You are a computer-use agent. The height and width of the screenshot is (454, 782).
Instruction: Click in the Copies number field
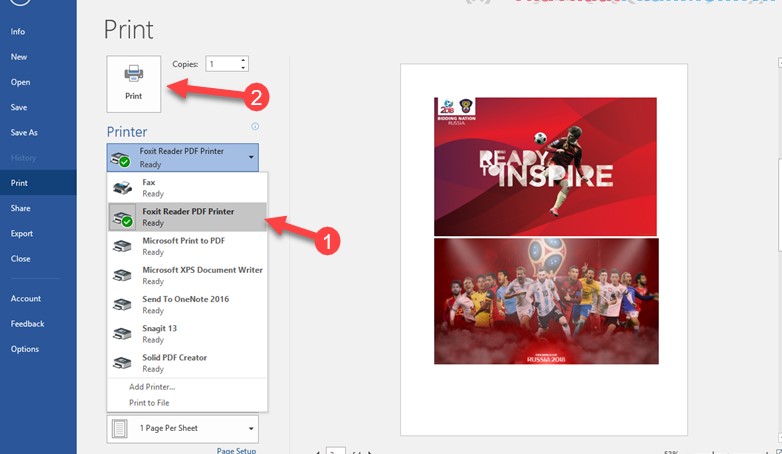(x=221, y=64)
